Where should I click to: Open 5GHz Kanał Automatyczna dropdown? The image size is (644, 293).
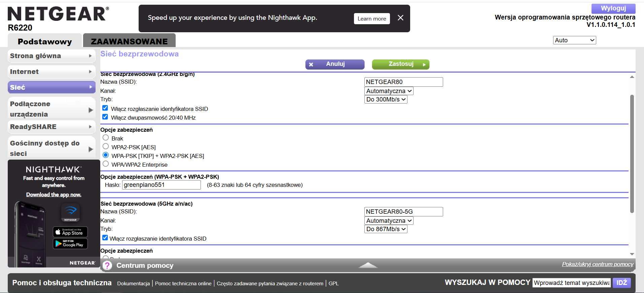pyautogui.click(x=389, y=221)
